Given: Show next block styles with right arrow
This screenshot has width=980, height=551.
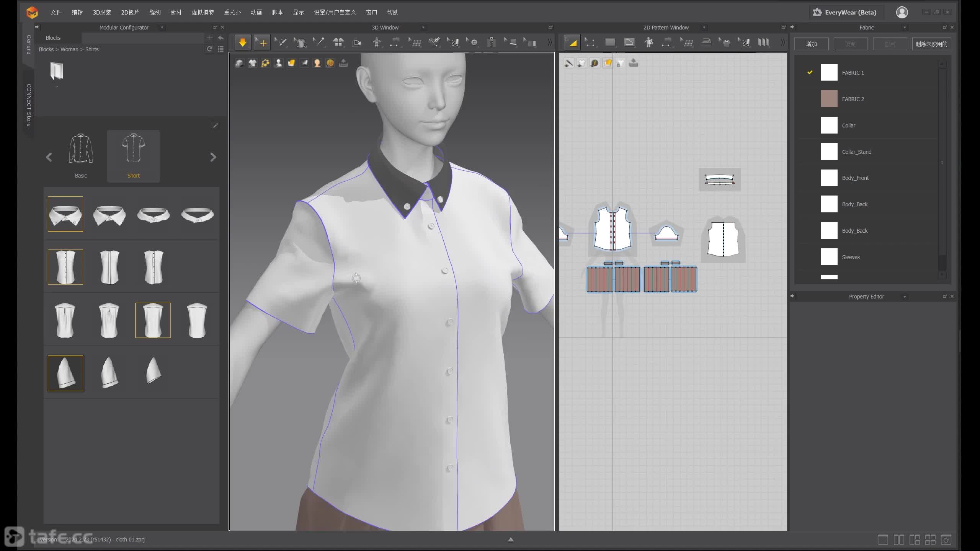Looking at the screenshot, I should coord(213,157).
